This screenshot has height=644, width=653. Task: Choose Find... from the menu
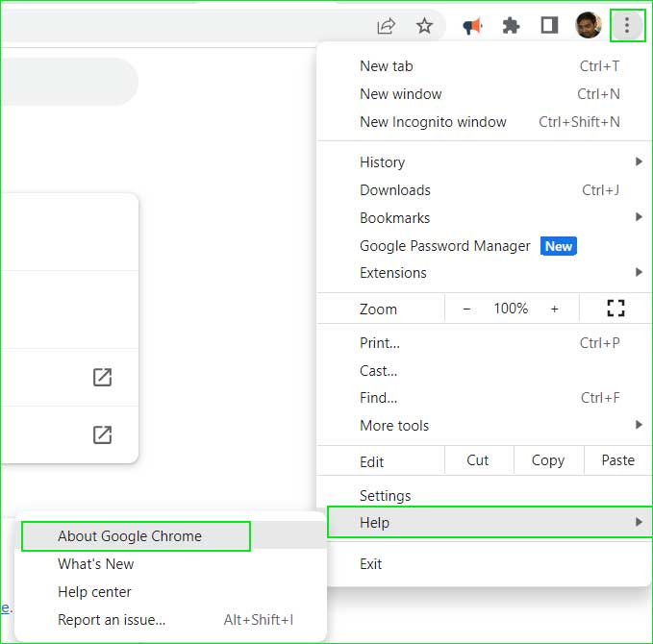[x=485, y=398]
